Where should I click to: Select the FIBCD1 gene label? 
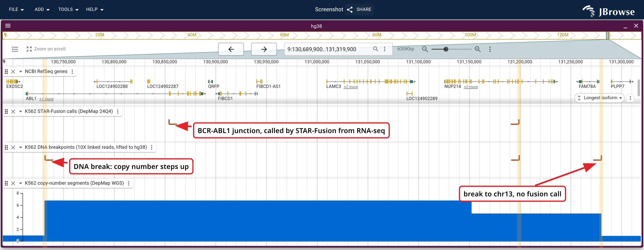[x=225, y=98]
